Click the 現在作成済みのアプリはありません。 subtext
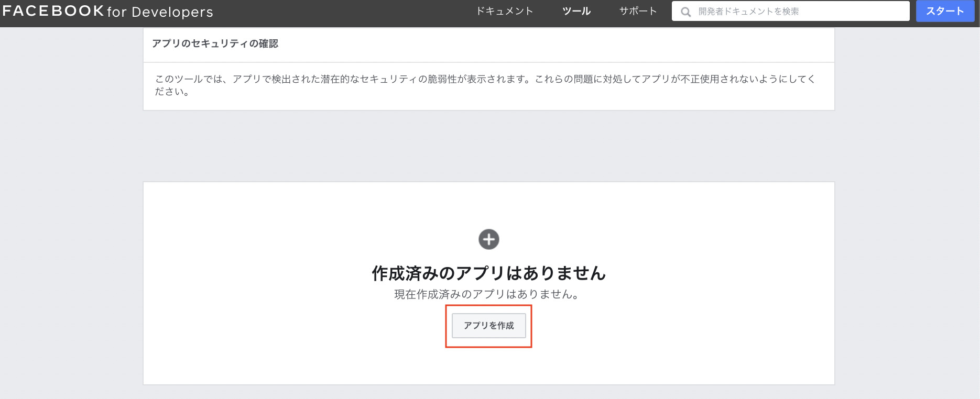This screenshot has height=399, width=980. pyautogui.click(x=487, y=294)
